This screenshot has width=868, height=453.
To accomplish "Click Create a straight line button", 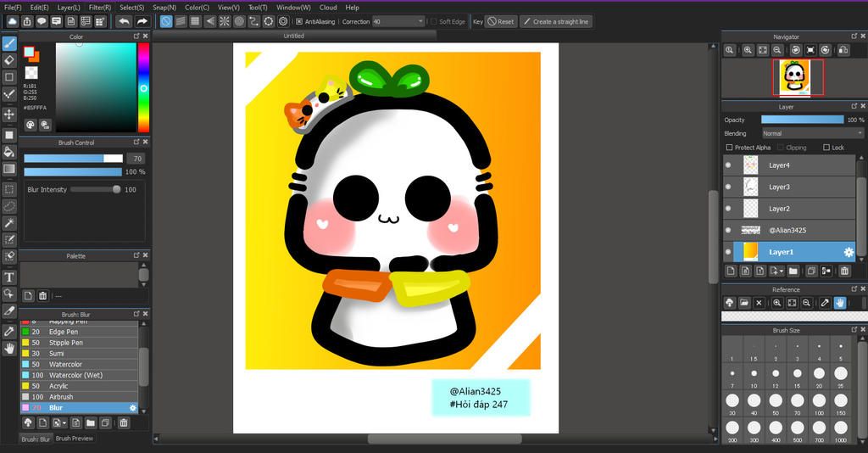I will (x=556, y=21).
